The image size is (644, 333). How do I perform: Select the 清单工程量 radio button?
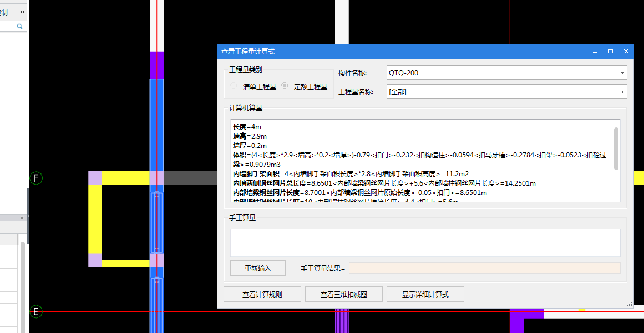point(234,86)
